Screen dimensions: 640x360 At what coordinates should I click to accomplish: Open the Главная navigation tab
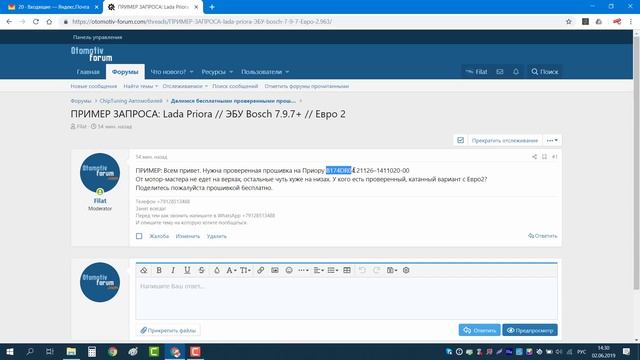coord(88,72)
